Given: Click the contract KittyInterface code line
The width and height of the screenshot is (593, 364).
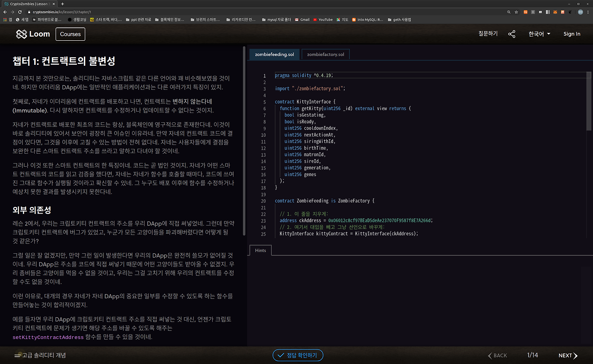Looking at the screenshot, I should tap(305, 102).
